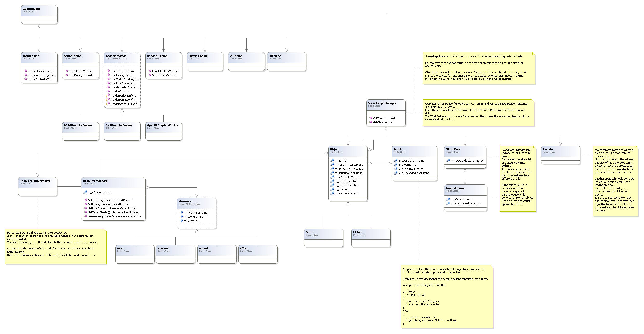Click the attribute icon beside m_sDescription string

click(x=396, y=161)
